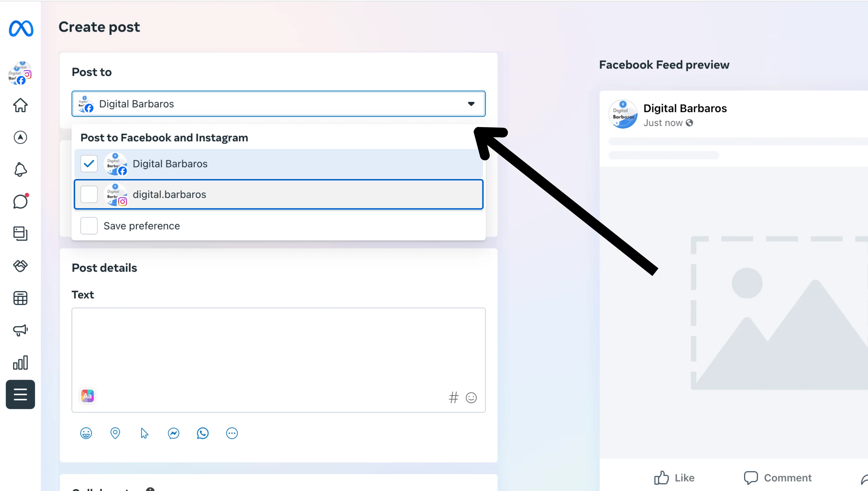Click the Digital Barbaros Post to combo box
The width and height of the screenshot is (868, 491).
pyautogui.click(x=279, y=103)
